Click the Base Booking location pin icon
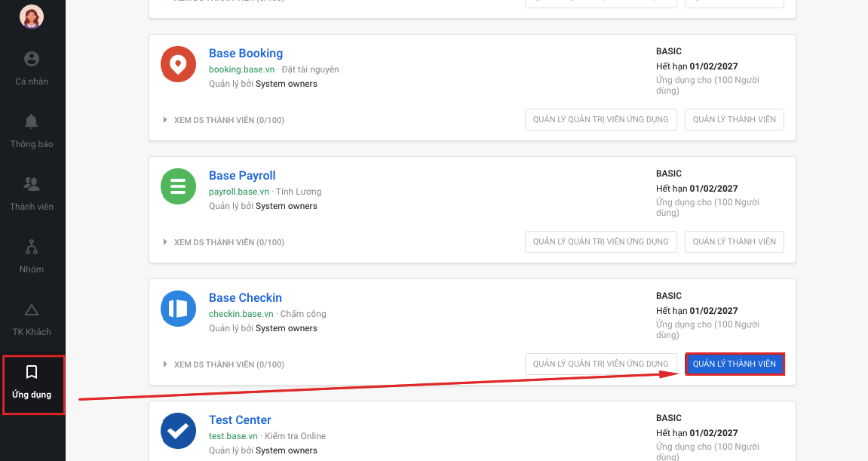 click(x=178, y=64)
